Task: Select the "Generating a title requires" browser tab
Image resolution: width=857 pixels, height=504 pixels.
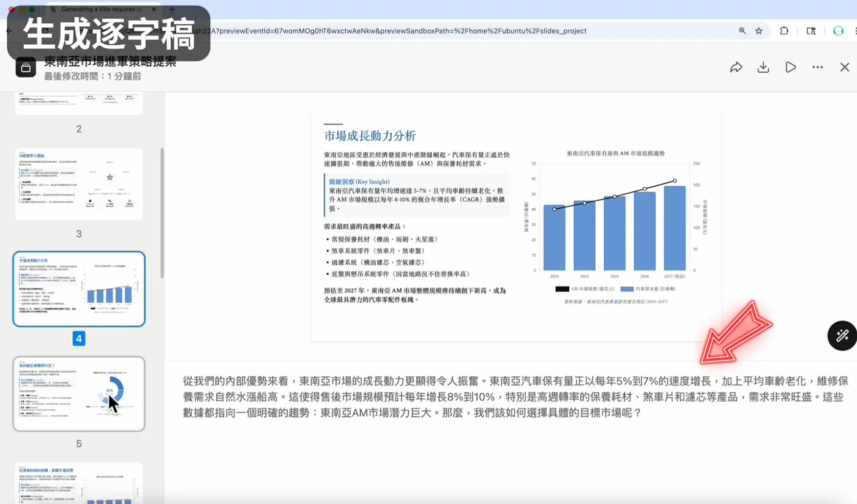Action: click(104, 9)
